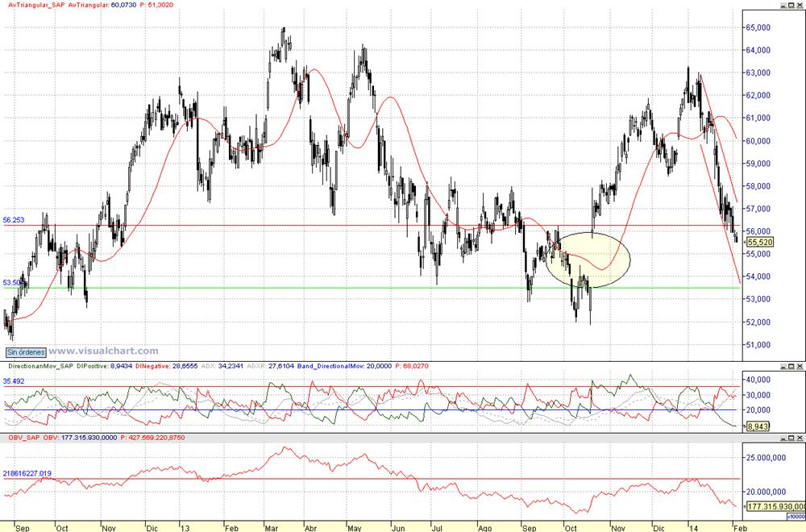Click the '14 year label on time axis

695,528
